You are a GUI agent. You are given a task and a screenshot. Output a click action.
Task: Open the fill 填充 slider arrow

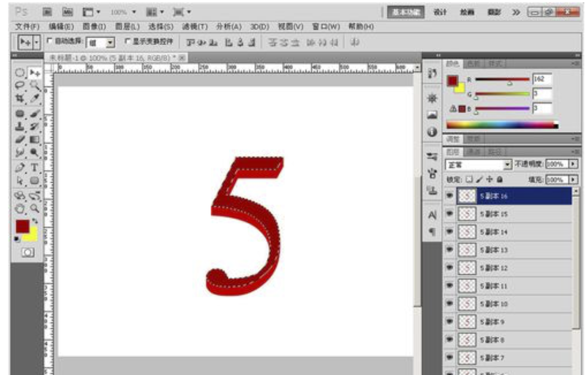573,179
